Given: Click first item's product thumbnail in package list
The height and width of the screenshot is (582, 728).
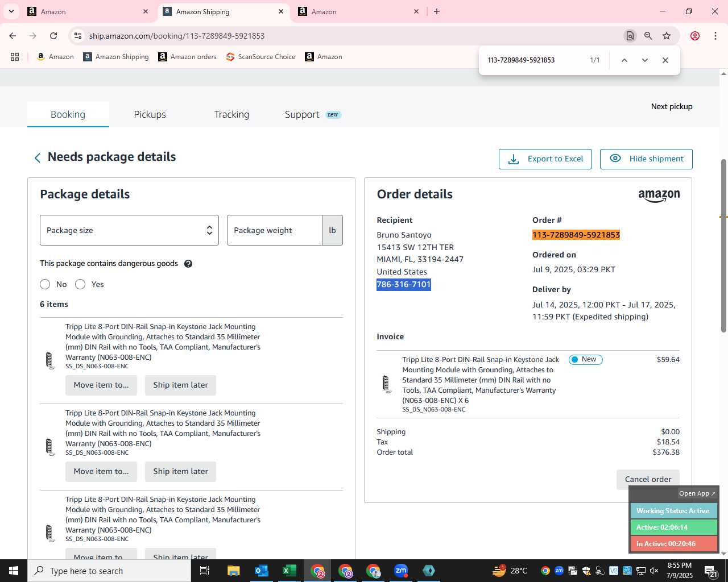Looking at the screenshot, I should (x=50, y=361).
